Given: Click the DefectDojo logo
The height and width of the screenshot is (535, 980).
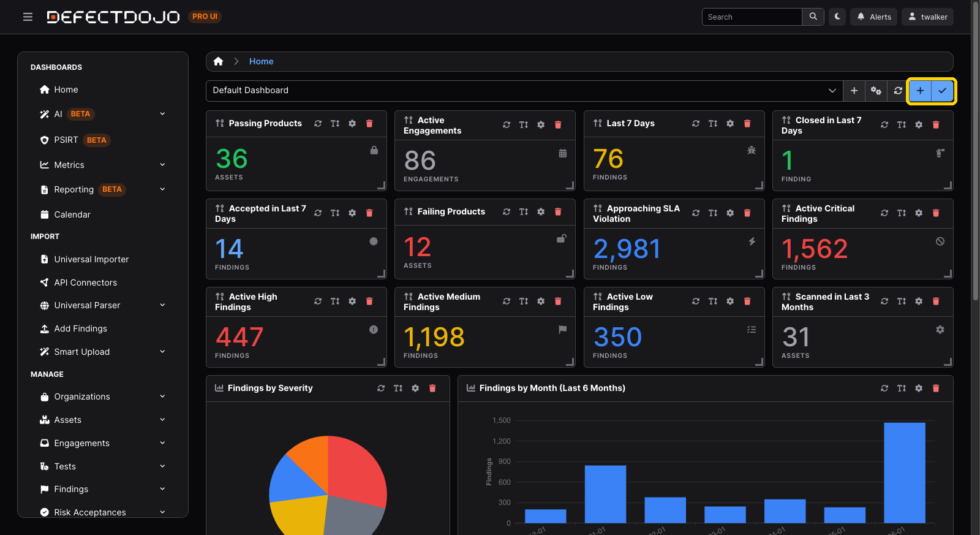Looking at the screenshot, I should (x=113, y=17).
